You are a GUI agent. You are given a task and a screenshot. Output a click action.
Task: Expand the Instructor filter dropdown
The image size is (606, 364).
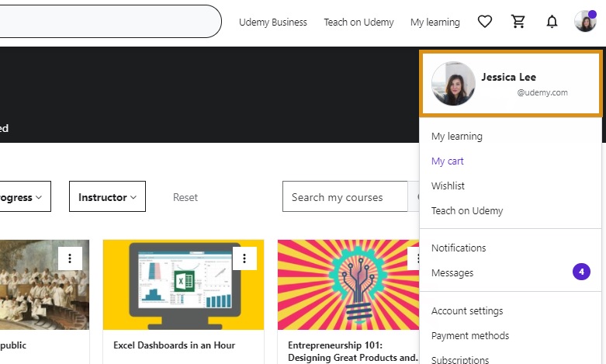click(x=107, y=197)
